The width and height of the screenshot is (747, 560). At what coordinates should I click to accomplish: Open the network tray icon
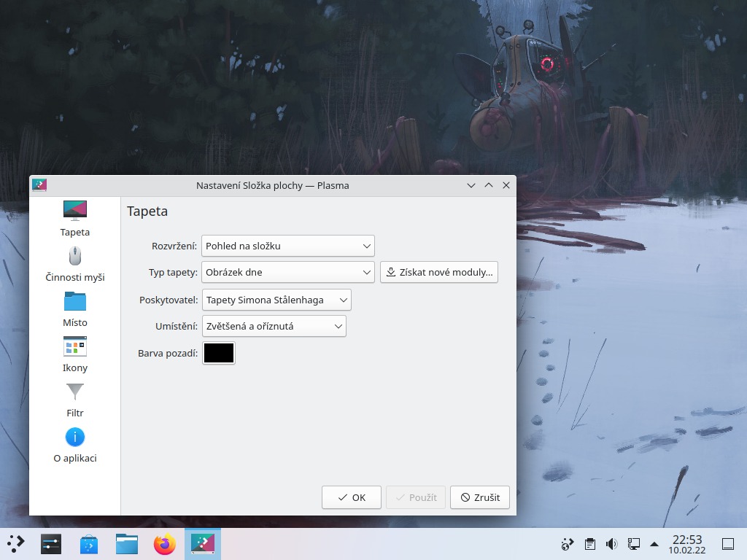point(634,544)
